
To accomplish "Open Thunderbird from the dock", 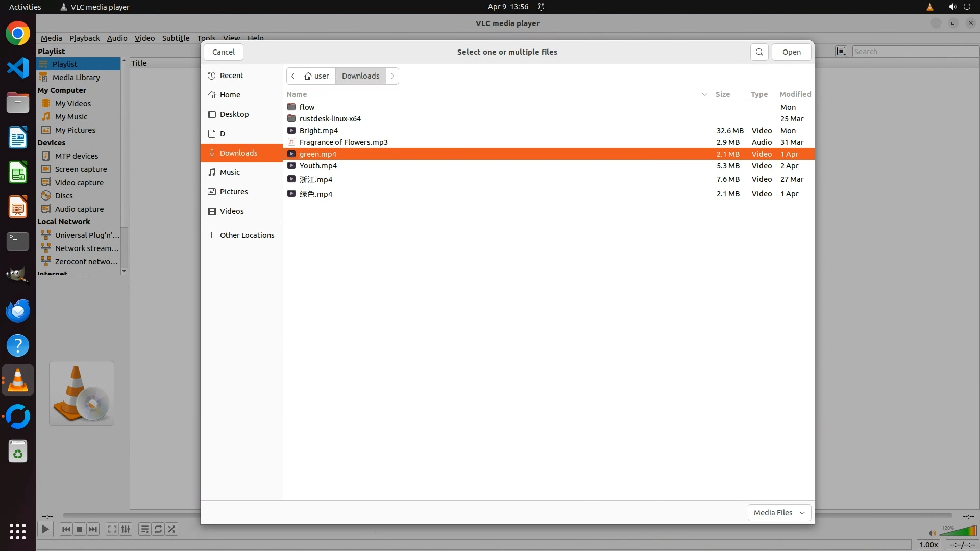I will [18, 311].
